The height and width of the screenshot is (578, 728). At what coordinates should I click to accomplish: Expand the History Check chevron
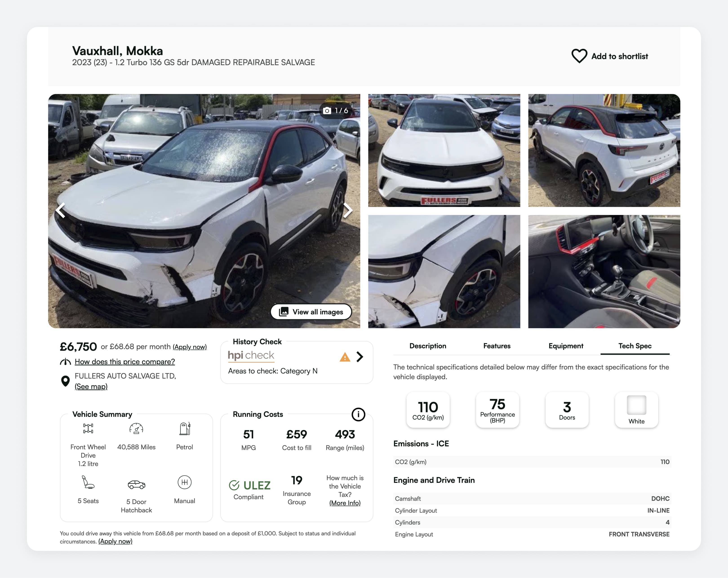tap(360, 357)
